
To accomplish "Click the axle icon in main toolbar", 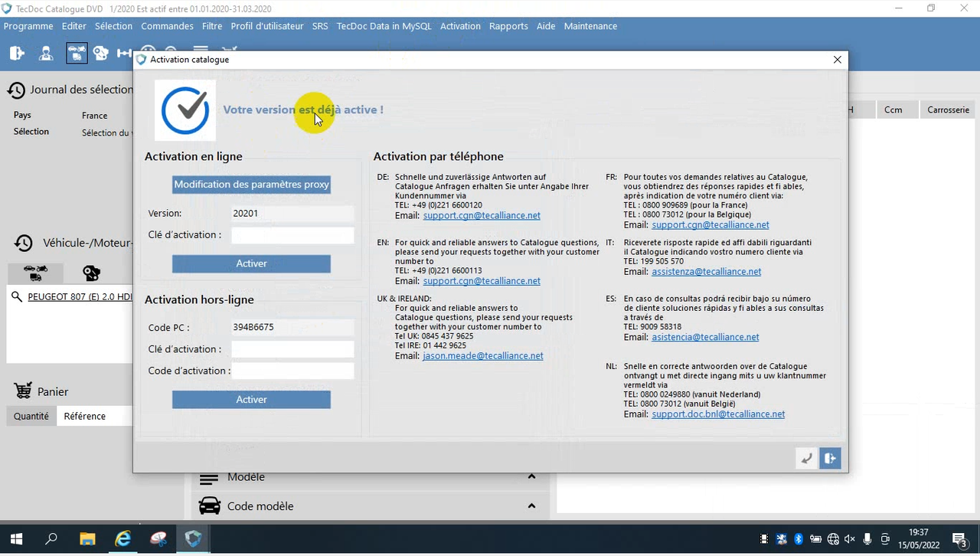I will pos(124,53).
